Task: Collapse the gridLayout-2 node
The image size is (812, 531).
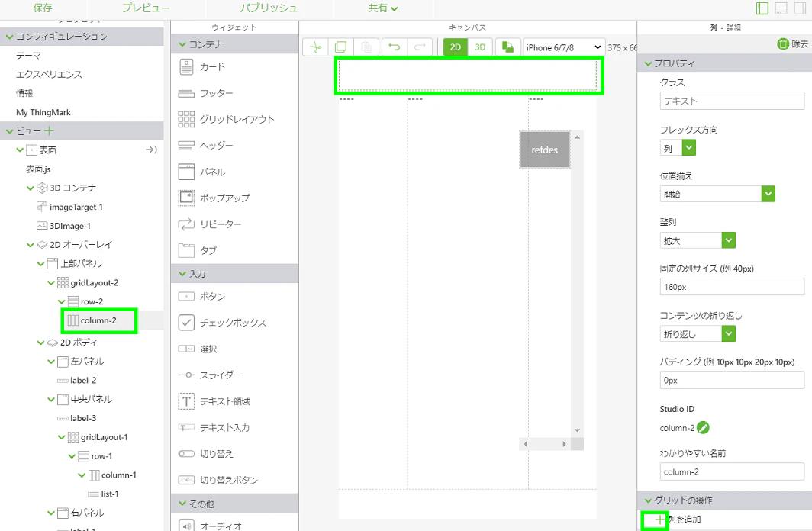Action: [x=50, y=283]
